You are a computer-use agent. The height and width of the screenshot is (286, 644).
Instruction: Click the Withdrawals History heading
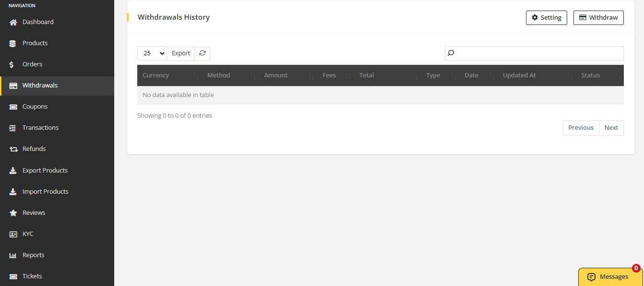click(x=174, y=17)
